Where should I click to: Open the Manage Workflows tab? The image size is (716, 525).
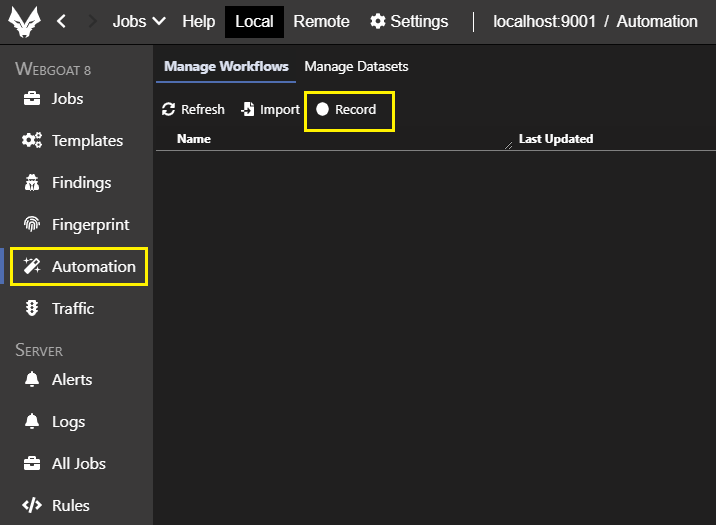click(x=226, y=67)
